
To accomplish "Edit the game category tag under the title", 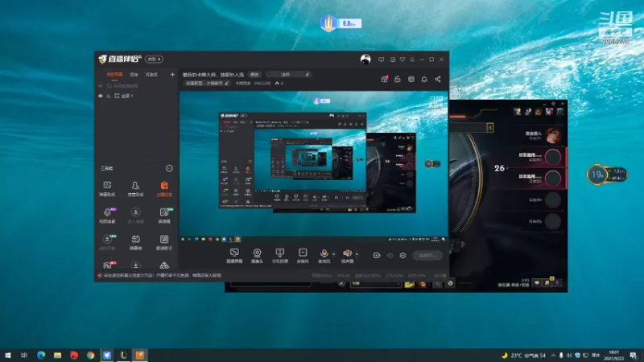I will [207, 83].
